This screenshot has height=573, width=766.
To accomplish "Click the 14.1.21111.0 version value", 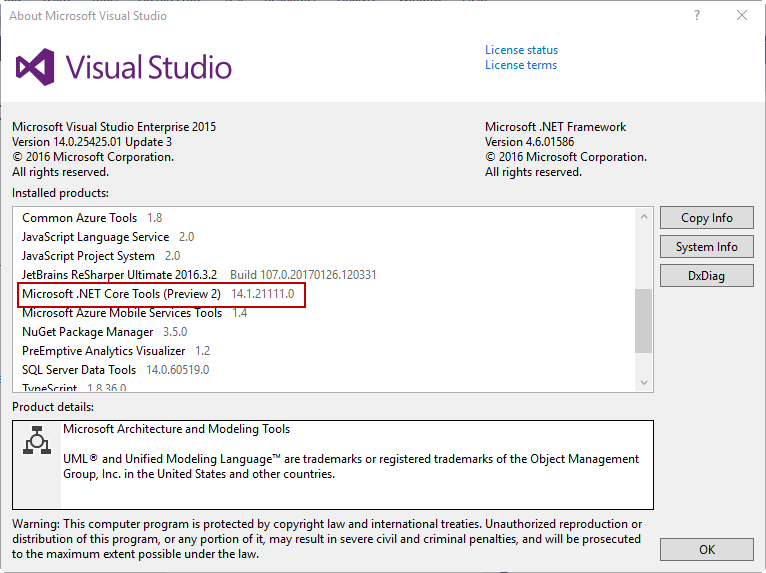I will [x=263, y=294].
